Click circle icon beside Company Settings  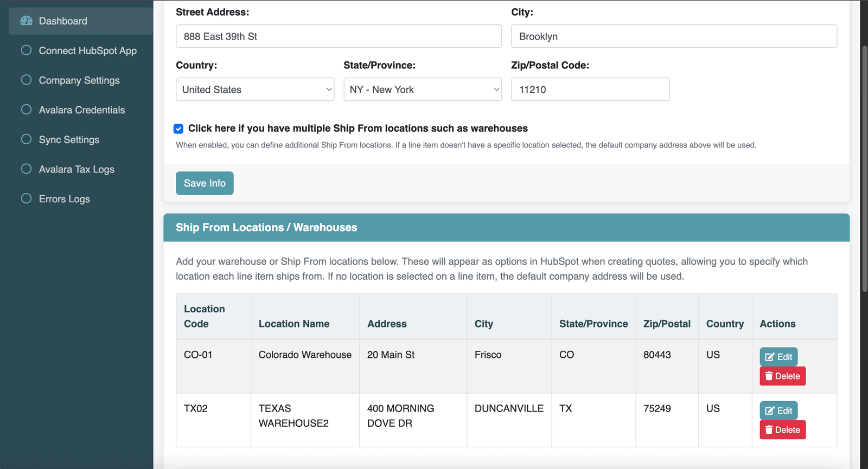(x=26, y=80)
